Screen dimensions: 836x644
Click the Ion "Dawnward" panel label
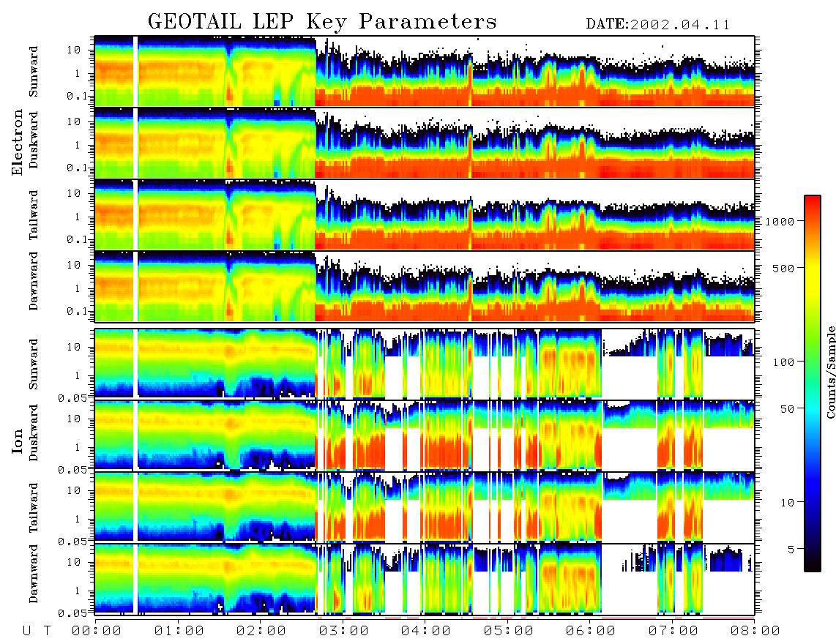click(34, 574)
